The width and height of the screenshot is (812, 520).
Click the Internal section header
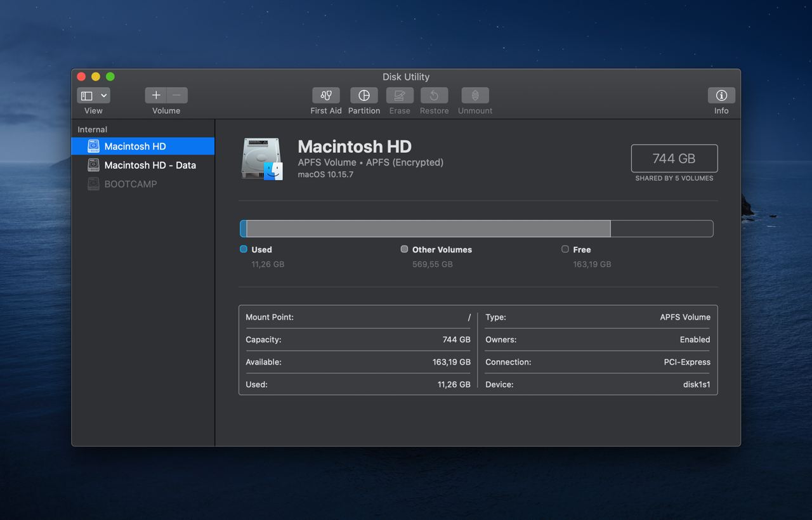click(93, 129)
